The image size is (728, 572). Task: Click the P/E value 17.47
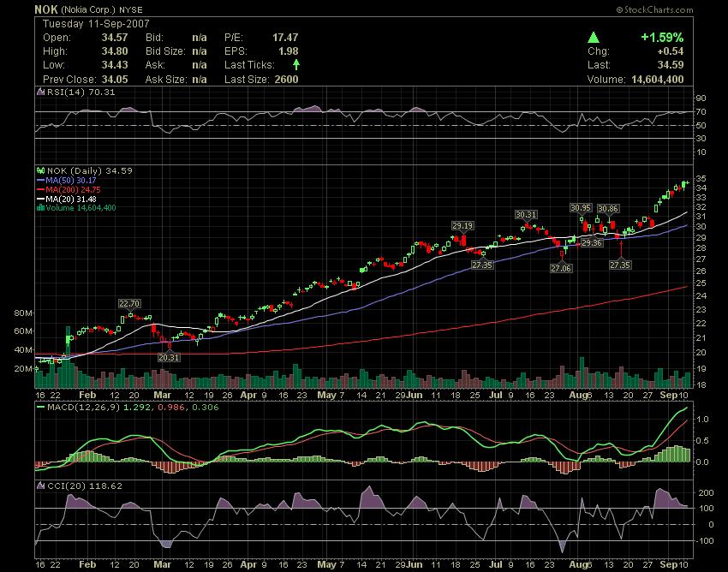(x=285, y=38)
